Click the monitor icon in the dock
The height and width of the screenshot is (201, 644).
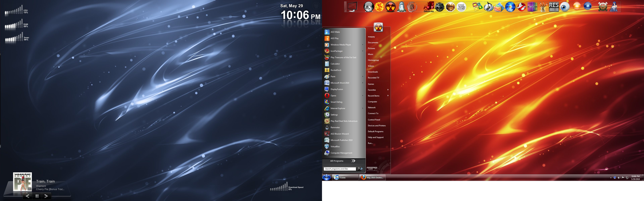[x=352, y=7]
